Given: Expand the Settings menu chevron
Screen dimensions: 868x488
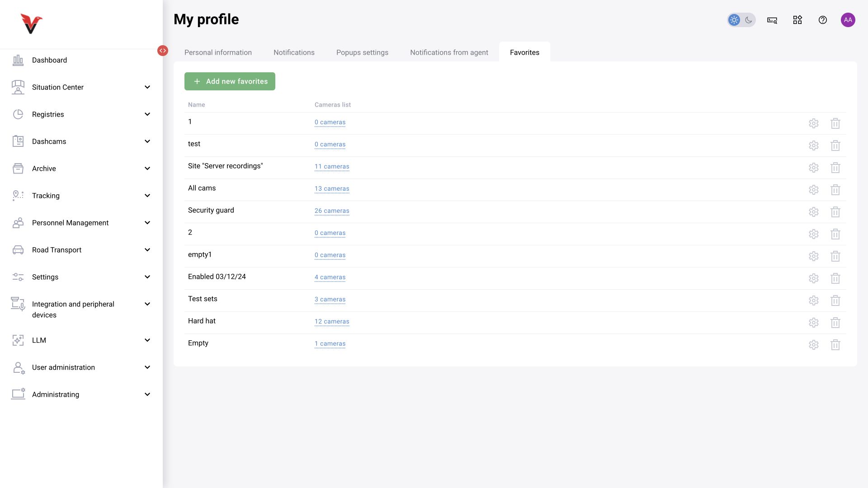Looking at the screenshot, I should tap(147, 277).
